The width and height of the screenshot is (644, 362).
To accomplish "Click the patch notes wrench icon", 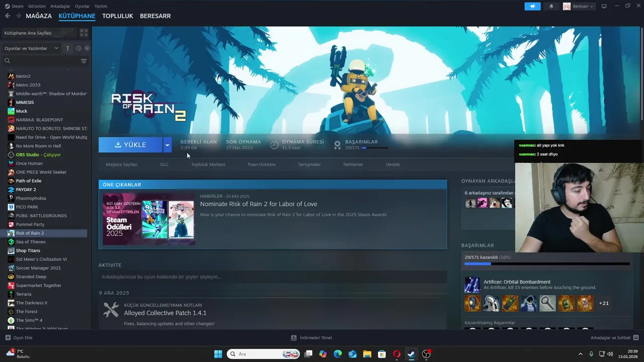I will [111, 310].
